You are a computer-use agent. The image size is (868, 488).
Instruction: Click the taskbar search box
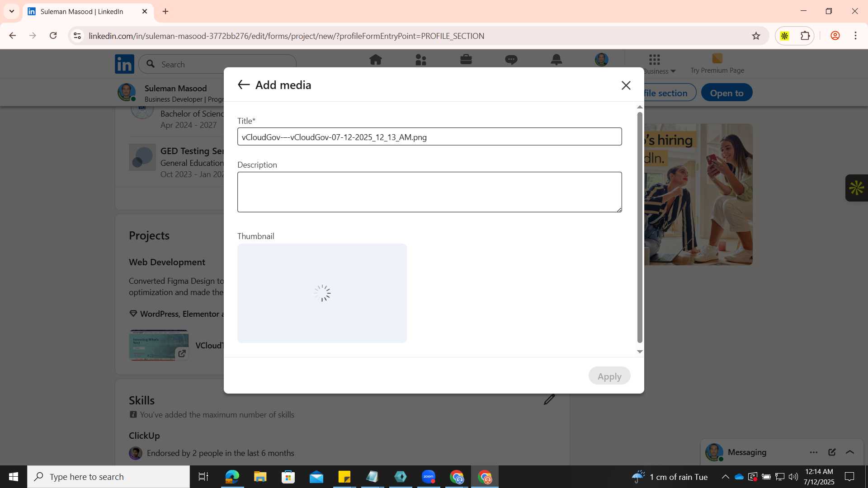108,477
